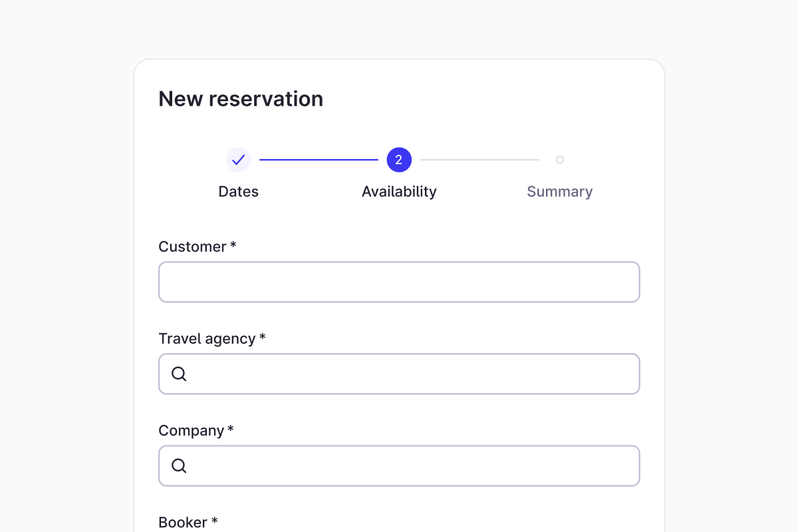This screenshot has width=798, height=532.
Task: Click the Travel agency search magnifier icon
Action: coord(179,374)
